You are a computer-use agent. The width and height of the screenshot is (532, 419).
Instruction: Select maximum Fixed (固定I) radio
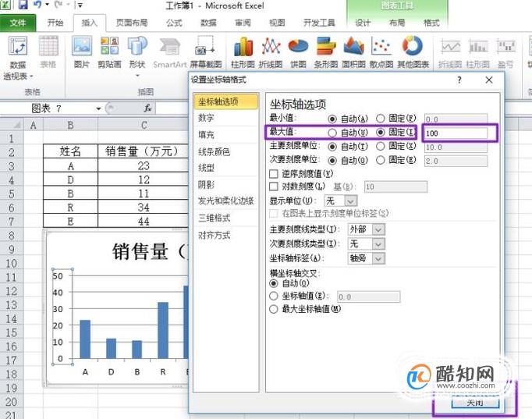[381, 133]
